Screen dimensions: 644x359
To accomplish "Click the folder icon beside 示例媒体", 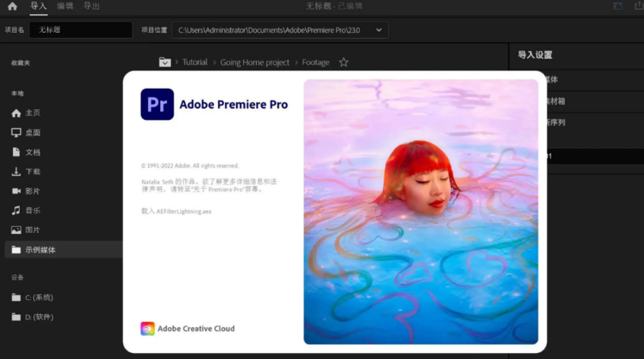I will [16, 250].
